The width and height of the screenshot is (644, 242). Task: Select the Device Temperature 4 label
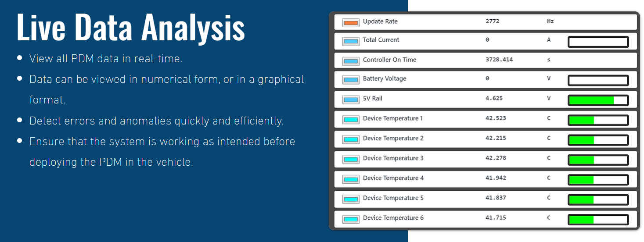click(393, 178)
